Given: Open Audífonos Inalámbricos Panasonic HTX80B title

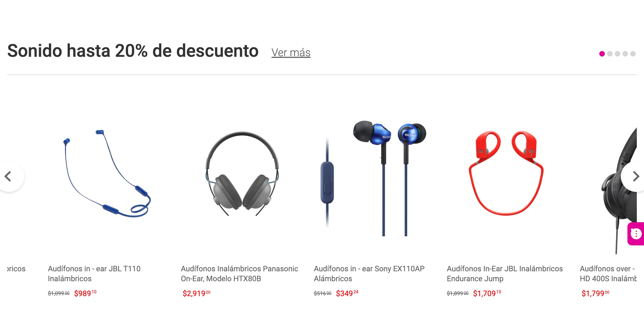Looking at the screenshot, I should click(239, 274).
